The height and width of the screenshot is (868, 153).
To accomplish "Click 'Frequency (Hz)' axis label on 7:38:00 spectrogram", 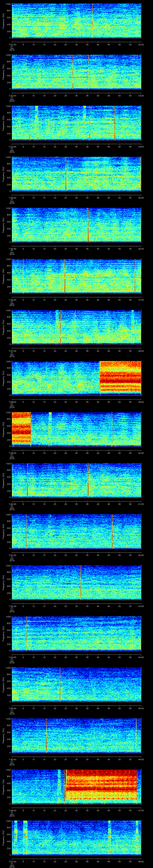I will (3, 378).
